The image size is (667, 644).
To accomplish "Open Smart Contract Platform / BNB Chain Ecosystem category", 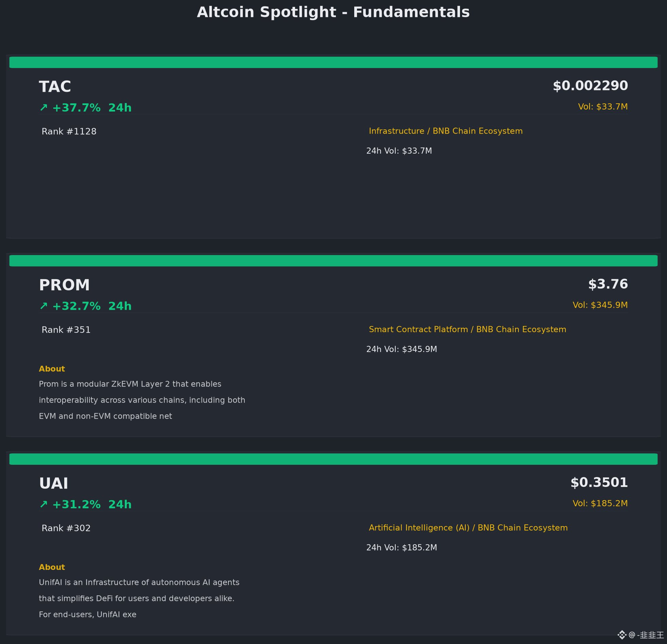I will coord(467,329).
